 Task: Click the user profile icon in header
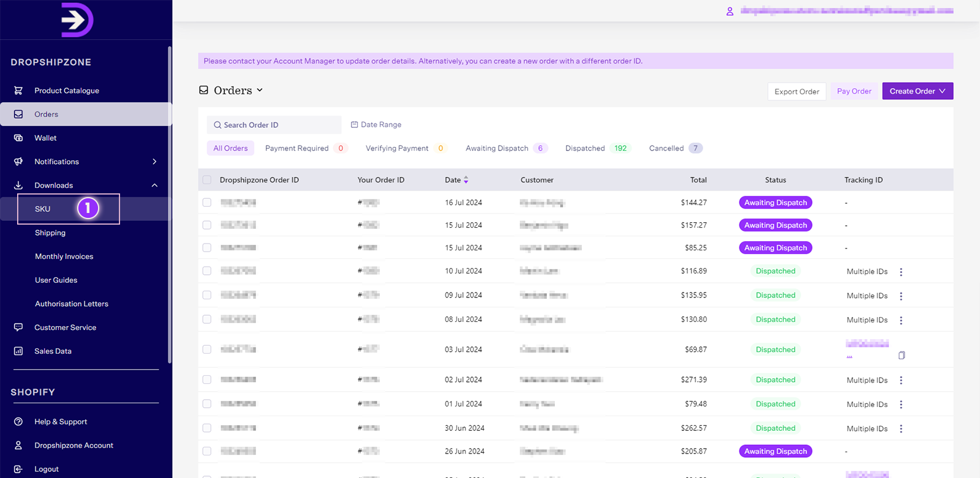[x=729, y=11]
